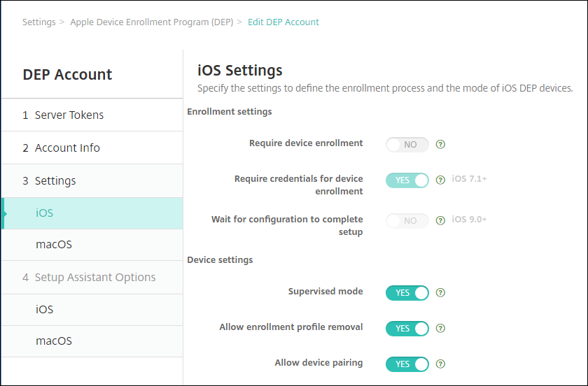The image size is (588, 386).
Task: Go to the Account Info step
Action: [x=67, y=148]
